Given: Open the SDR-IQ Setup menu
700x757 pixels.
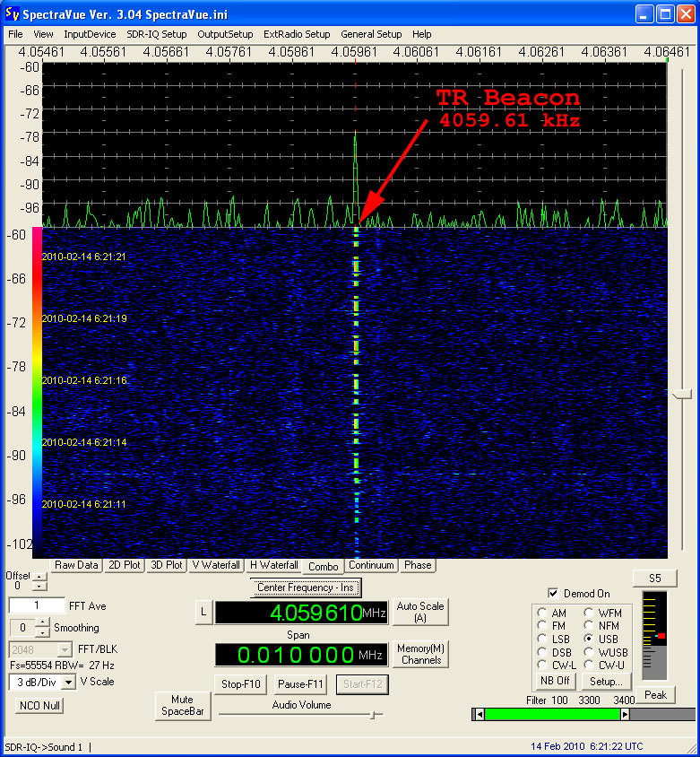Looking at the screenshot, I should [x=156, y=34].
